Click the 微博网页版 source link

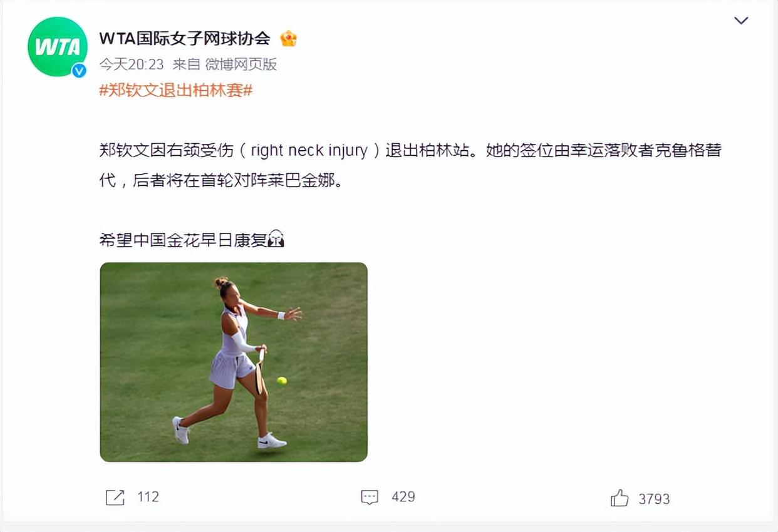pyautogui.click(x=241, y=64)
